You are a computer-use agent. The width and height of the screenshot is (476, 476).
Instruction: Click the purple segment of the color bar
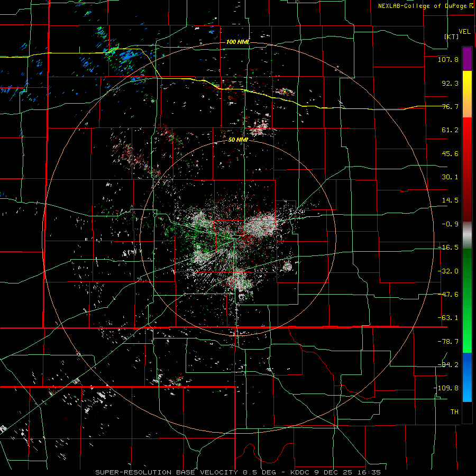[x=467, y=59]
